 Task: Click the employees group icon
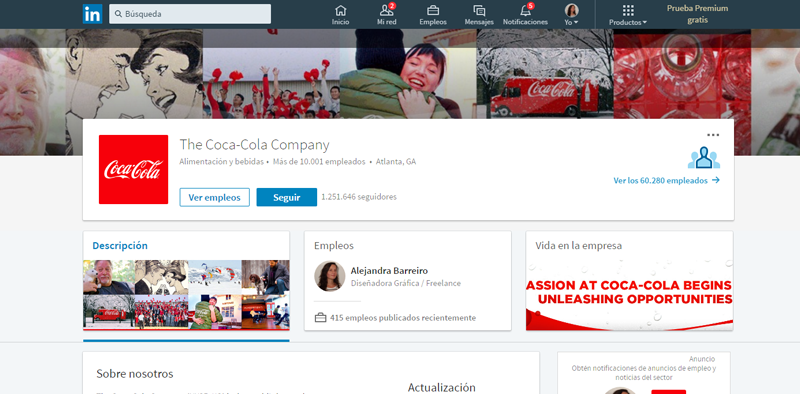pyautogui.click(x=704, y=158)
